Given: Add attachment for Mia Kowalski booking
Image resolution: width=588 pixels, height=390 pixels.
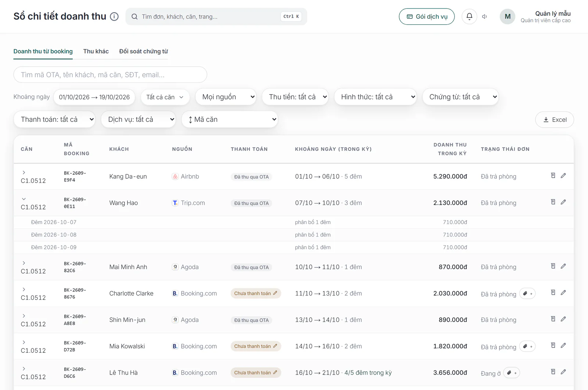Looking at the screenshot, I should [527, 347].
